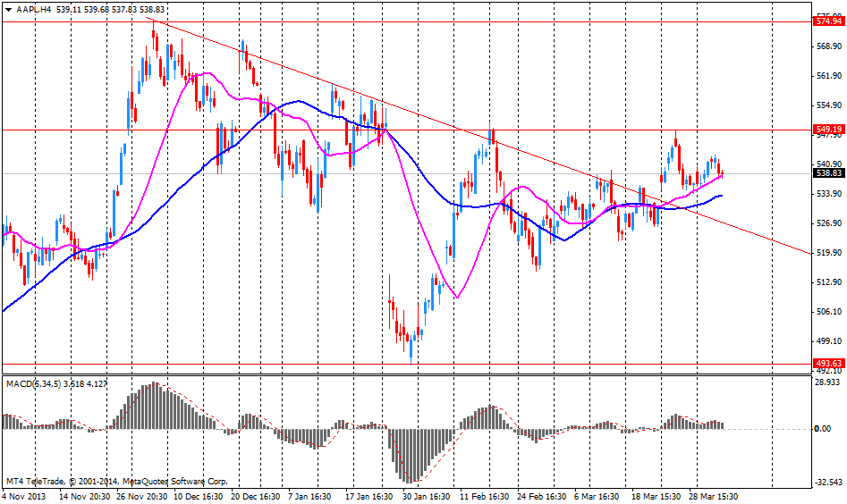Viewport: 847px width, 504px height.
Task: Click the 14 Nov 20:30 time label
Action: coord(85,497)
